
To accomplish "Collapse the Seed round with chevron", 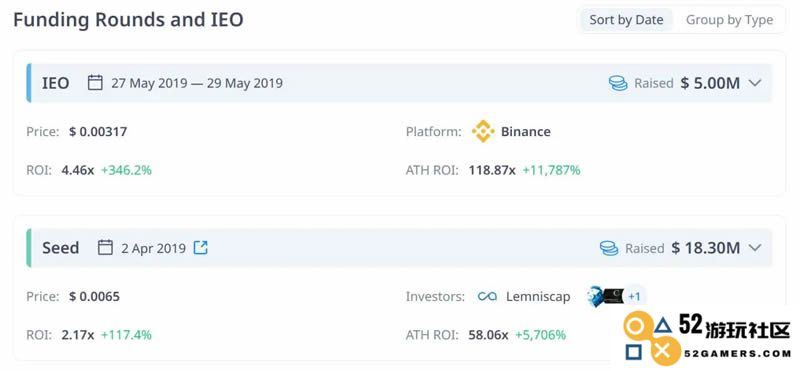I will tap(755, 248).
